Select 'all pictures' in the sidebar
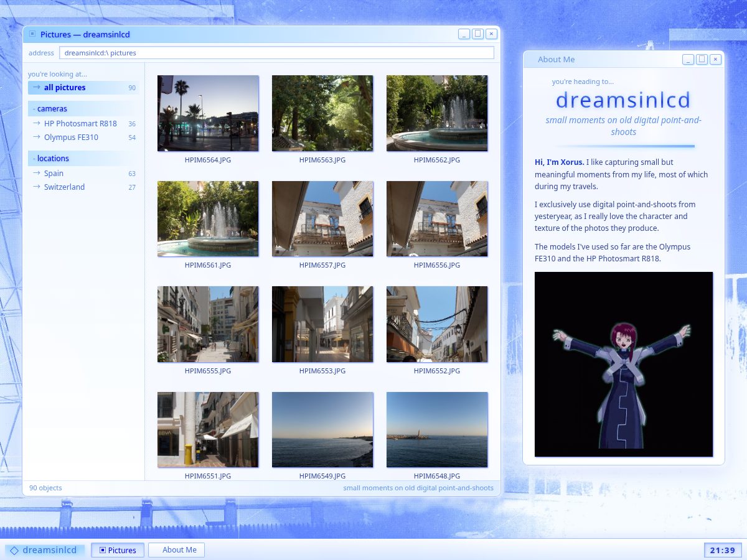Screen dimensions: 747x560 coord(83,88)
